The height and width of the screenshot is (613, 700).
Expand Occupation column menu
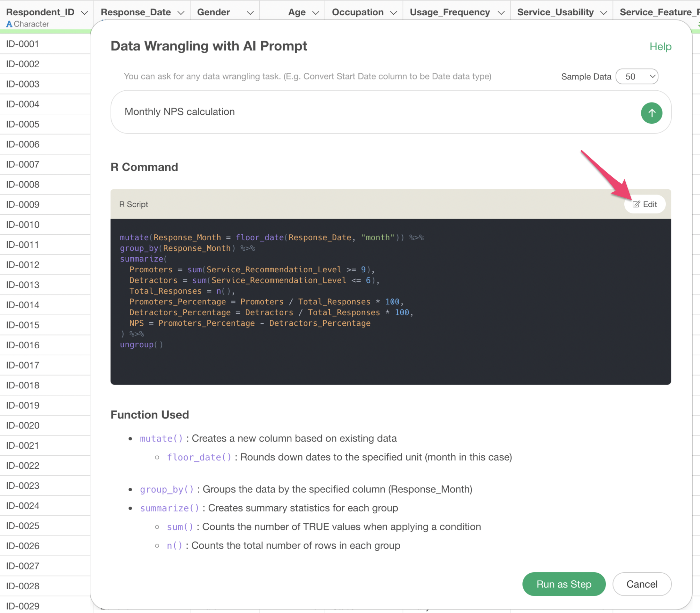pos(393,13)
